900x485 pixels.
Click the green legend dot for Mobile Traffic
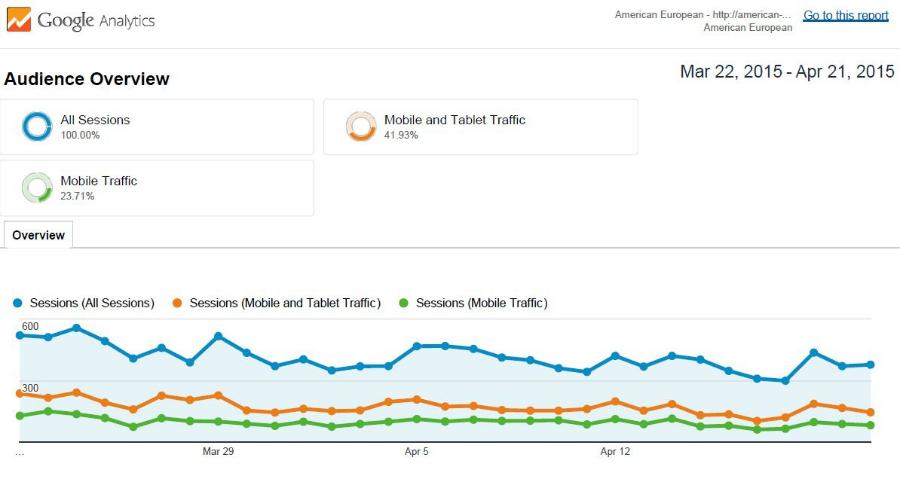coord(404,303)
